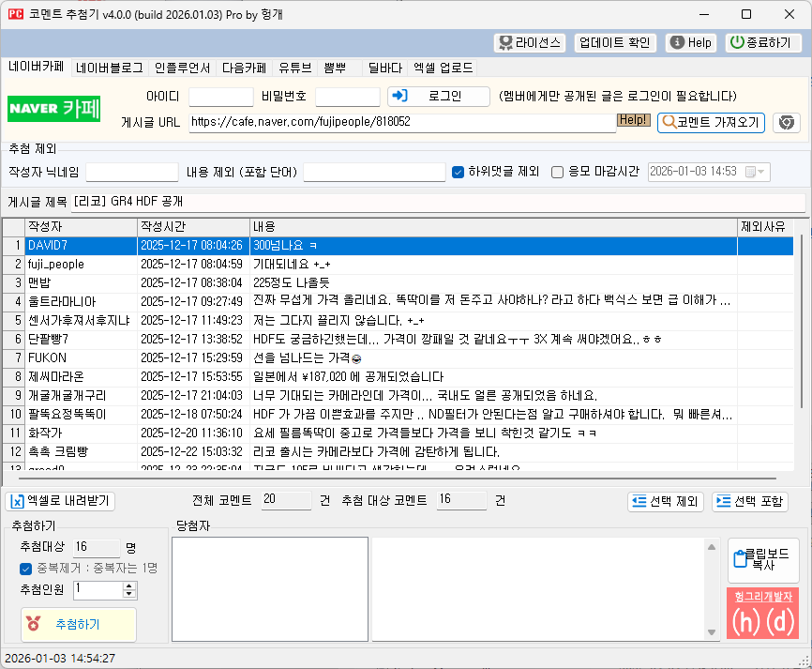
Task: Click the 게시글 URL field
Action: pos(402,122)
